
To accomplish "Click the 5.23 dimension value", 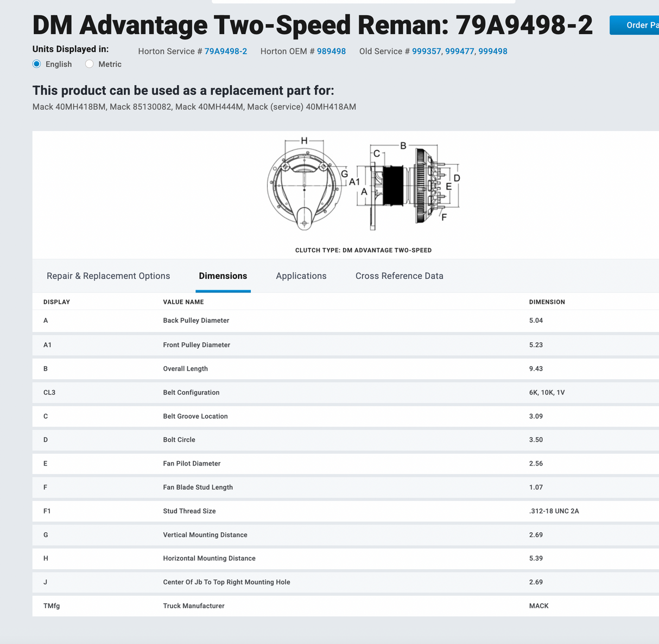I will tap(536, 345).
